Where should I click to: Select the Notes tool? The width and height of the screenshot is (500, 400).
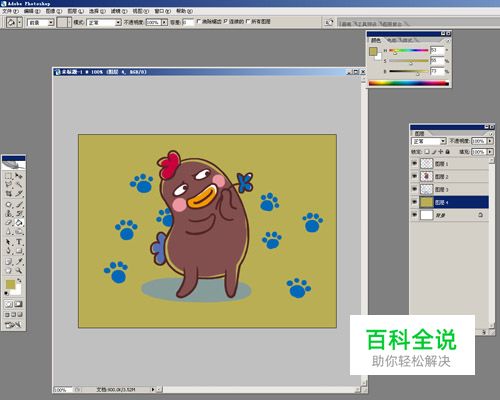tap(9, 262)
